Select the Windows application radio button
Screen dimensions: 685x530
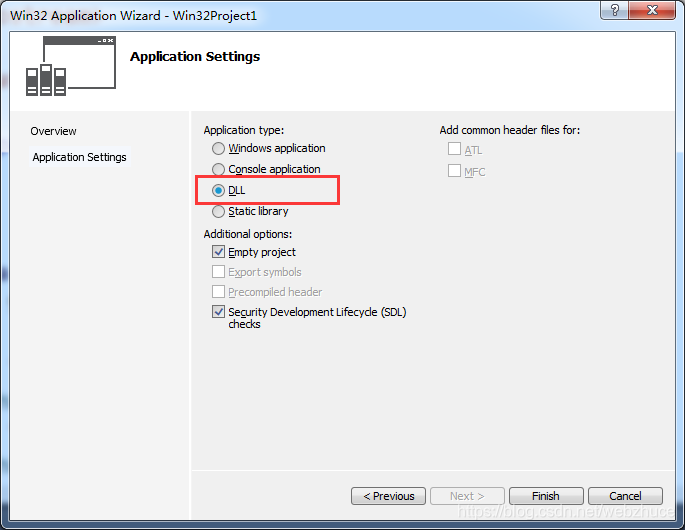click(x=218, y=149)
